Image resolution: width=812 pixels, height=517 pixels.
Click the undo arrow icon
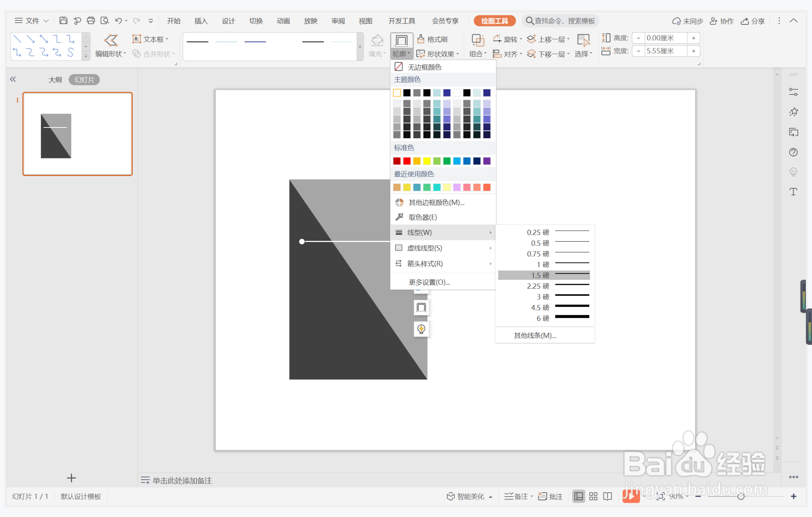118,20
